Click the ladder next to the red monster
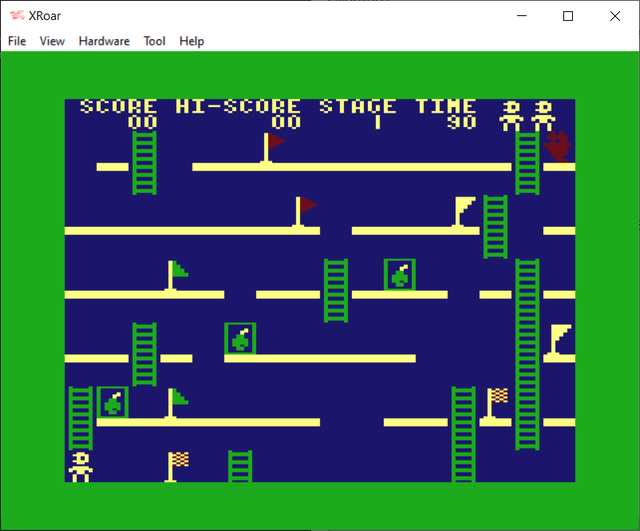640x531 pixels. click(x=527, y=163)
